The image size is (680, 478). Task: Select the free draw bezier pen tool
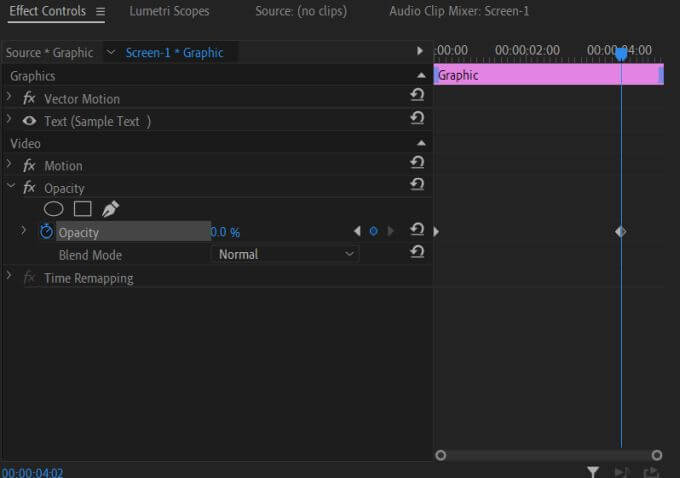[110, 209]
